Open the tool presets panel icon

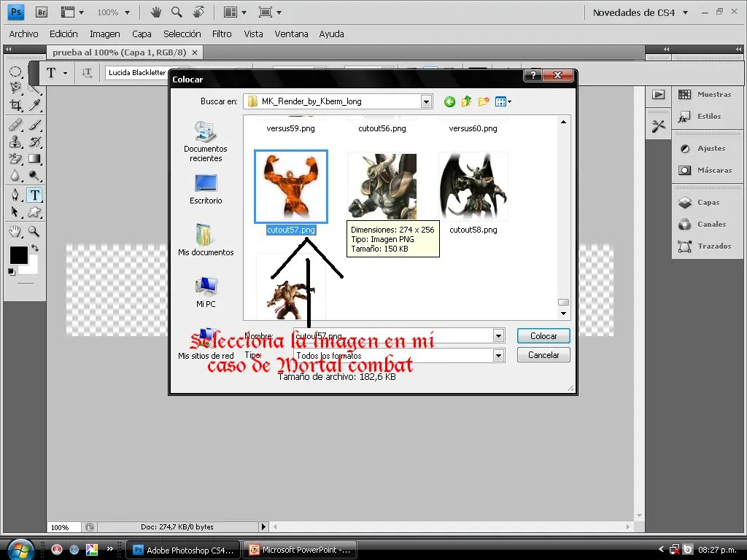[659, 125]
